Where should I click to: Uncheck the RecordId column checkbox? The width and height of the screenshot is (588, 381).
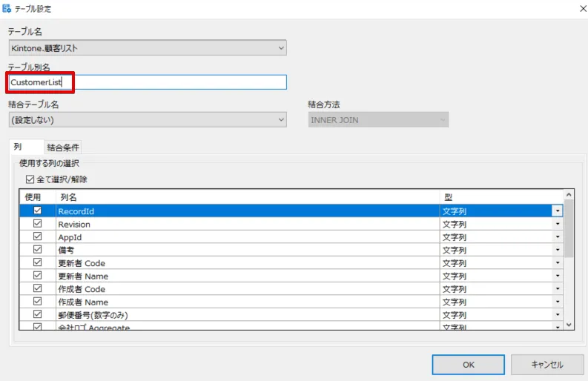(x=37, y=211)
